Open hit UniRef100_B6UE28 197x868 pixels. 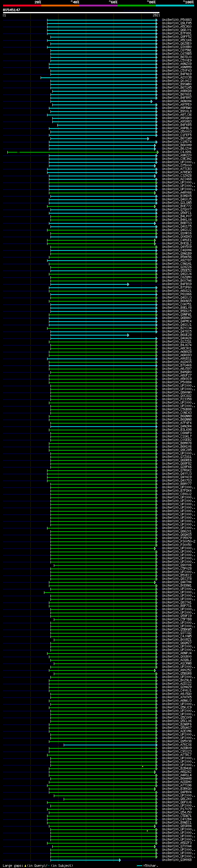[177, 335]
